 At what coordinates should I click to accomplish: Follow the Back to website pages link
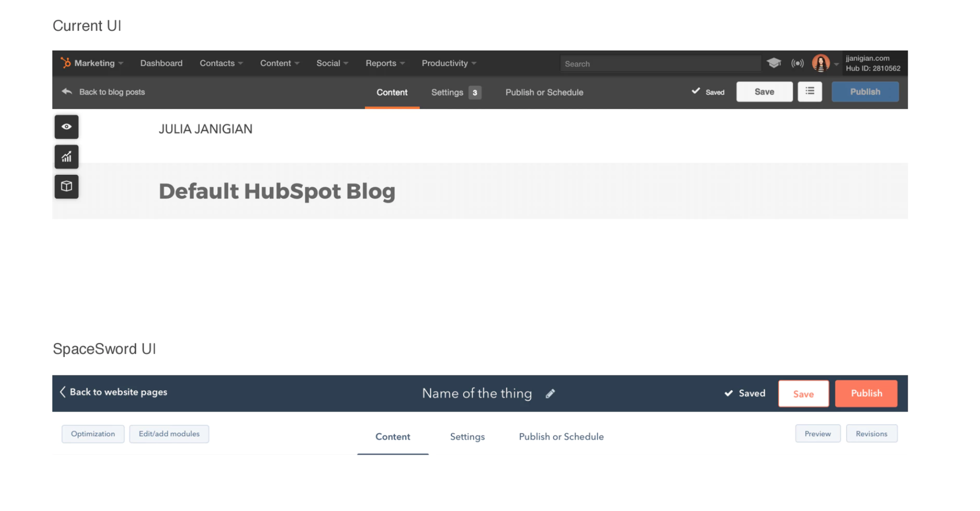point(118,392)
